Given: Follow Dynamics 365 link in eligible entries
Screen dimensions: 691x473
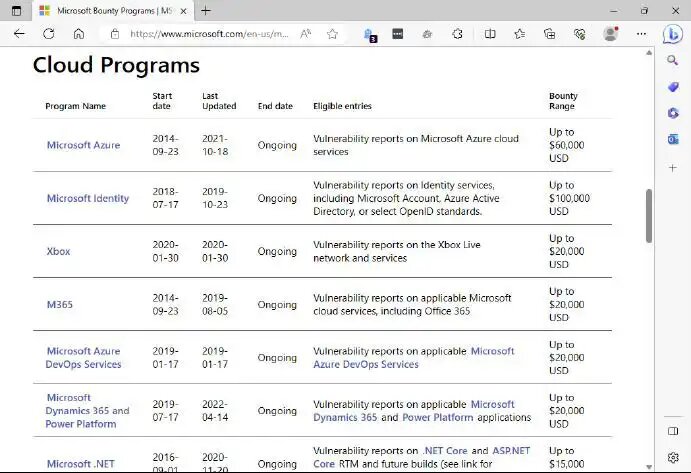Looking at the screenshot, I should [345, 417].
